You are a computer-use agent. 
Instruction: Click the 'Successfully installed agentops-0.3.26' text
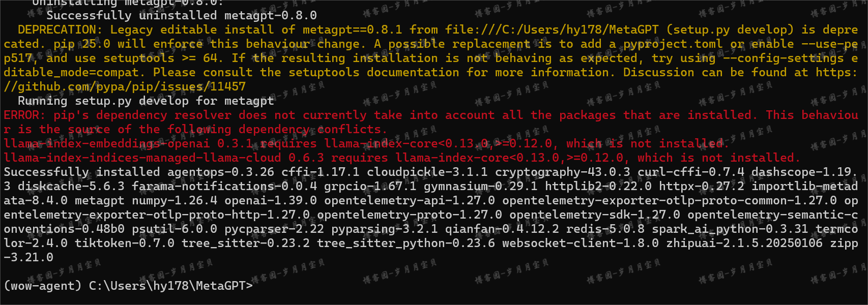[x=139, y=172]
